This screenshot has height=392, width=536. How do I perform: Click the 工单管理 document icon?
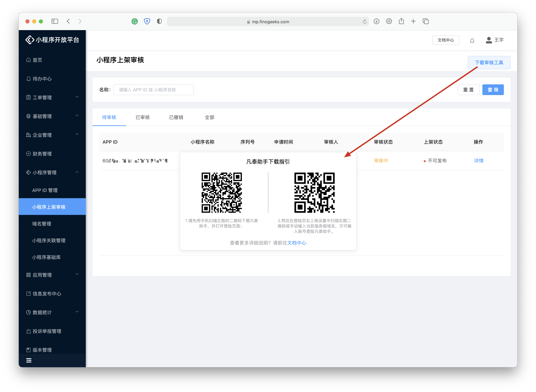[x=28, y=97]
